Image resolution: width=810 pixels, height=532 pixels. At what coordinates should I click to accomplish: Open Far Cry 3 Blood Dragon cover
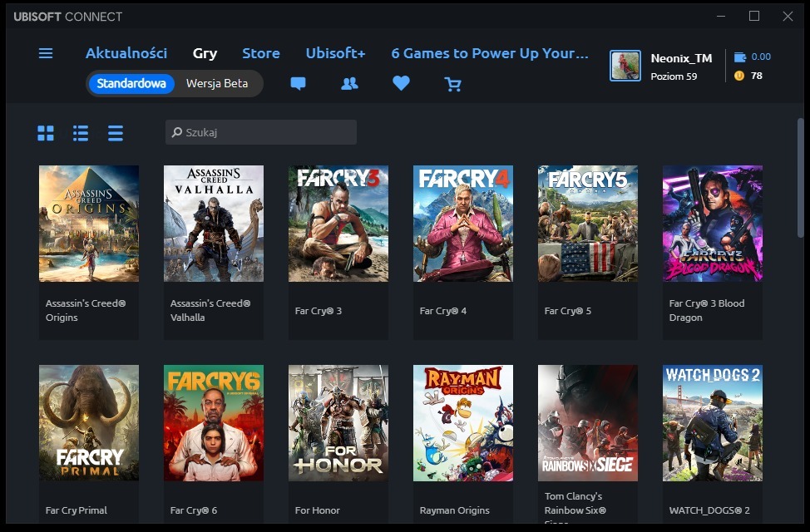coord(713,224)
